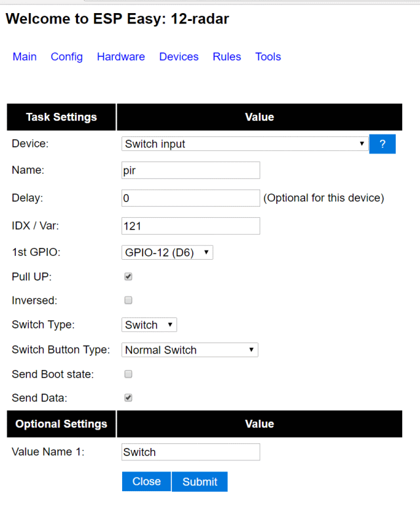Expand the Switch Type dropdown

coord(149,325)
